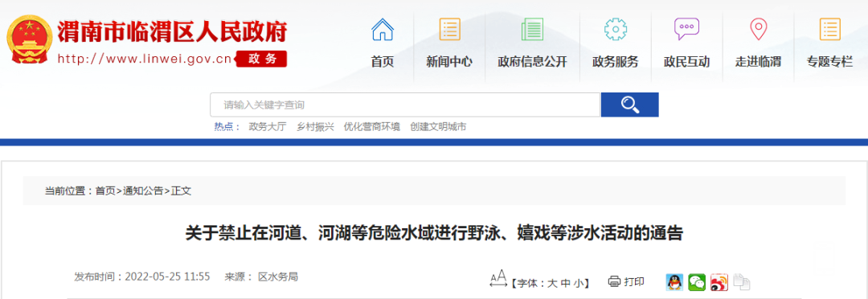Open the 首页 navigation item
868x299 pixels.
(383, 62)
